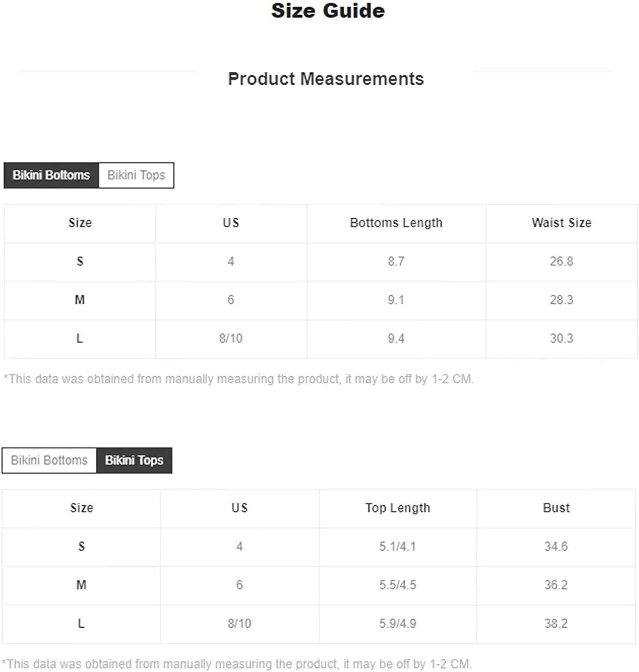The width and height of the screenshot is (639, 672).
Task: Switch to Bikini Tops tab in upper section
Action: pos(136,175)
